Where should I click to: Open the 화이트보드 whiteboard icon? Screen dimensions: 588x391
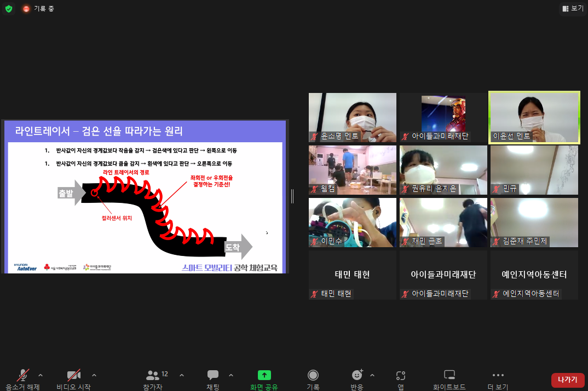pos(449,376)
